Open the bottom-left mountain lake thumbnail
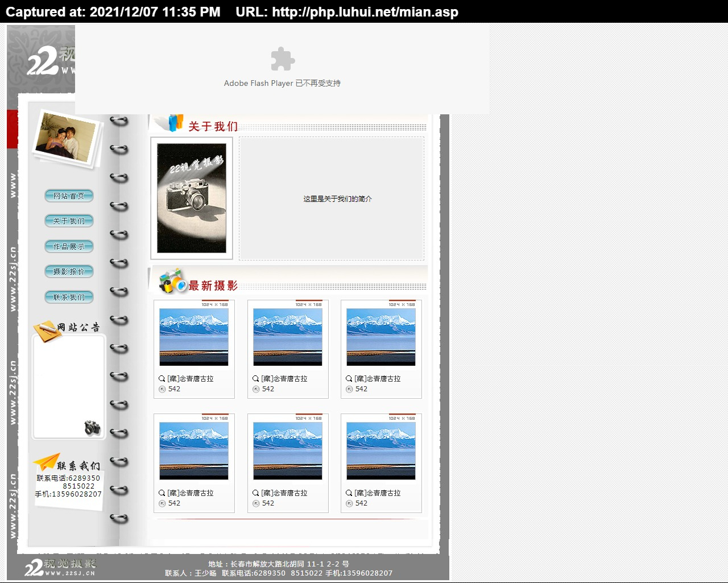Image resolution: width=728 pixels, height=583 pixels. coord(194,451)
